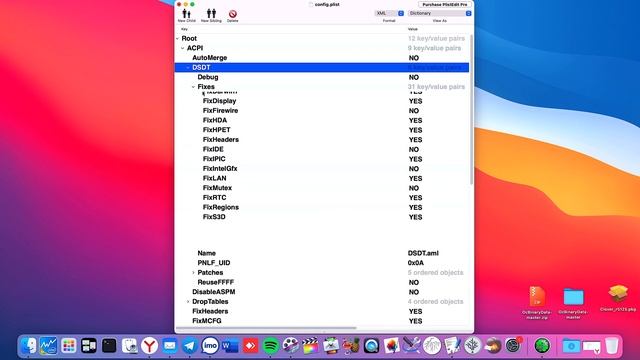640x360 pixels.
Task: Collapse the Root node triangle
Action: 178,38
